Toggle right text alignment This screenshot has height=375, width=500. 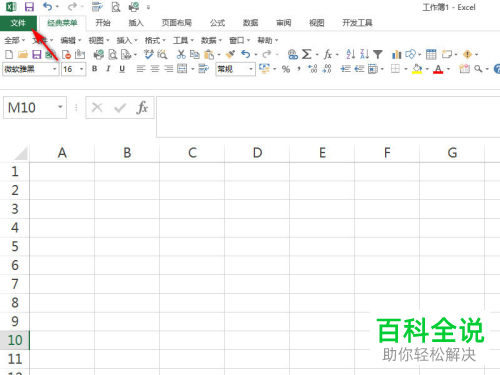tap(169, 69)
